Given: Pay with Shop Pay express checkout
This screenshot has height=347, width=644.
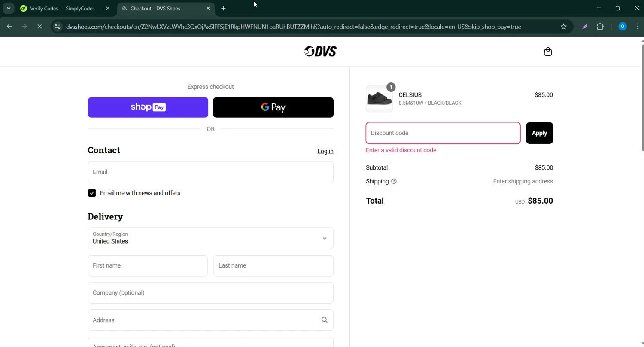Looking at the screenshot, I should pyautogui.click(x=148, y=107).
